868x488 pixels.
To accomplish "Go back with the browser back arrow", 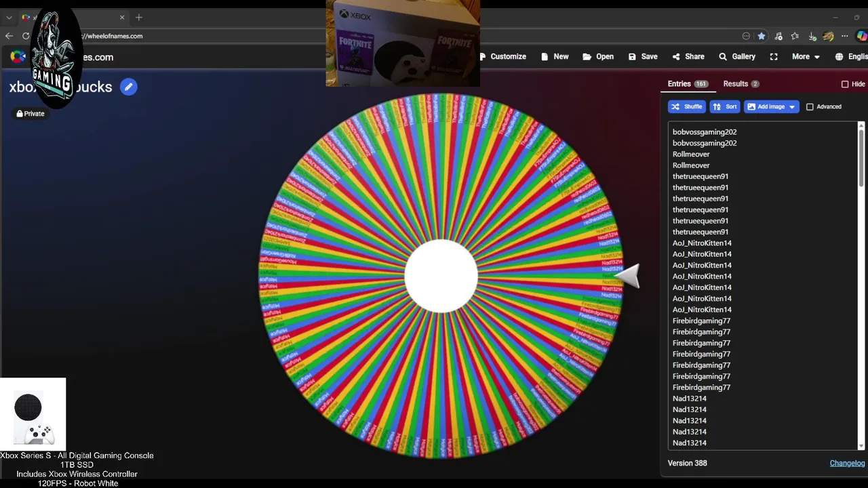I will pos(9,36).
